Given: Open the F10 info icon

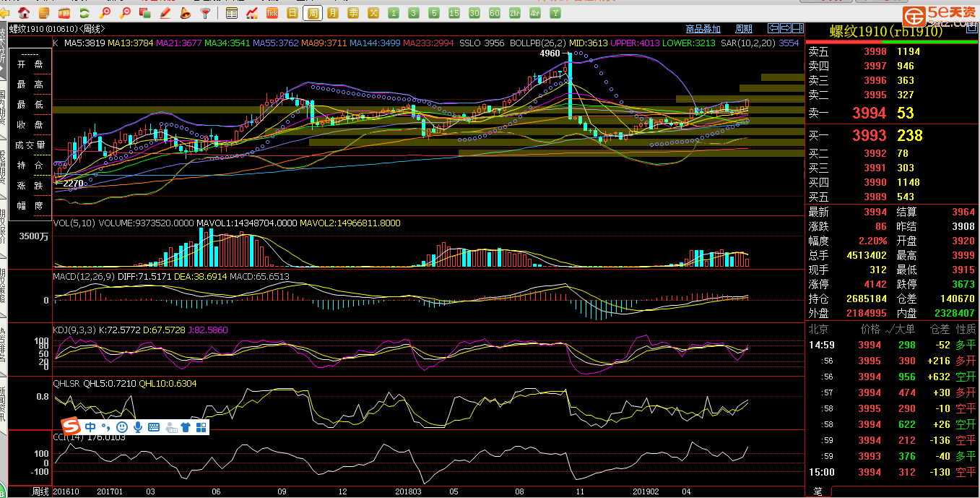Looking at the screenshot, I should [65, 13].
